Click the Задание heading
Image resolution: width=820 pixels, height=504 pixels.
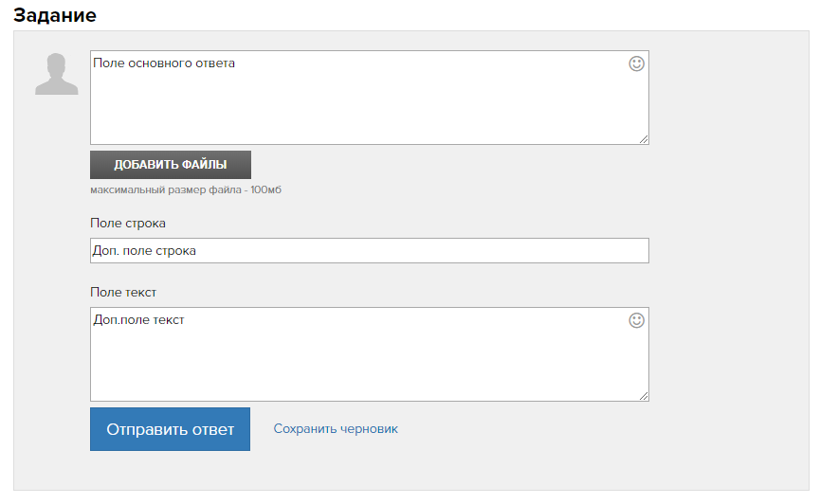click(x=55, y=15)
